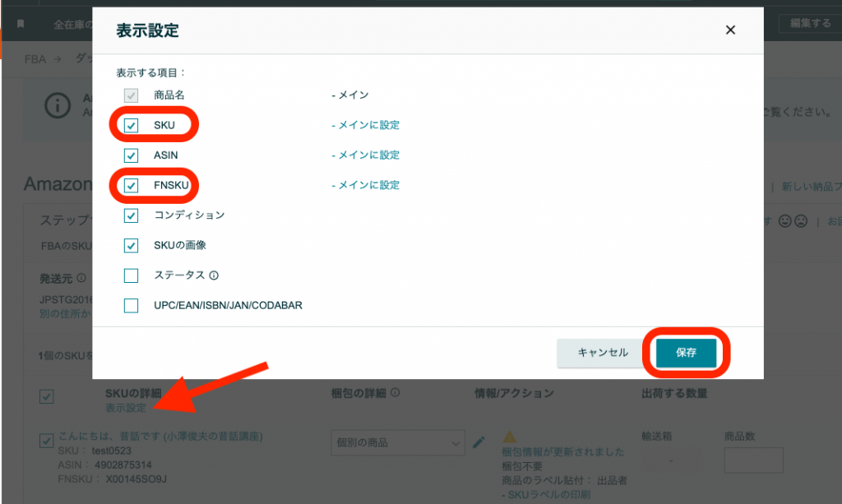Viewport: 842px width, 504px height.
Task: Click the disabled 商品名 checkbox
Action: [x=131, y=95]
